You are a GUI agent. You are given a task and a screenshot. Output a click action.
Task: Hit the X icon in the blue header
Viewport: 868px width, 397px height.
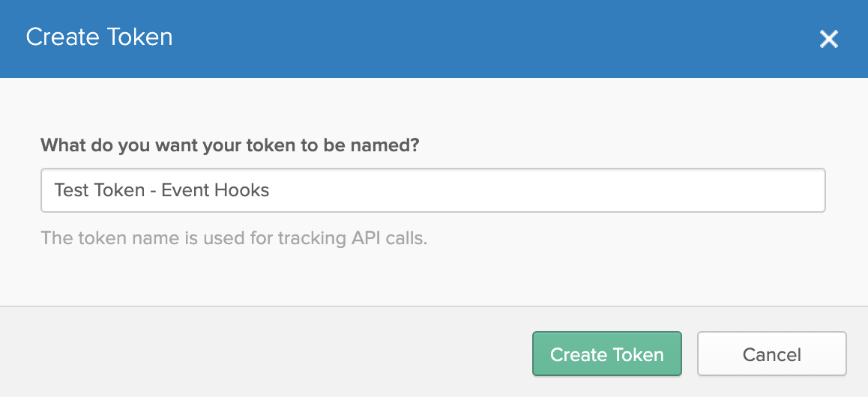point(828,39)
